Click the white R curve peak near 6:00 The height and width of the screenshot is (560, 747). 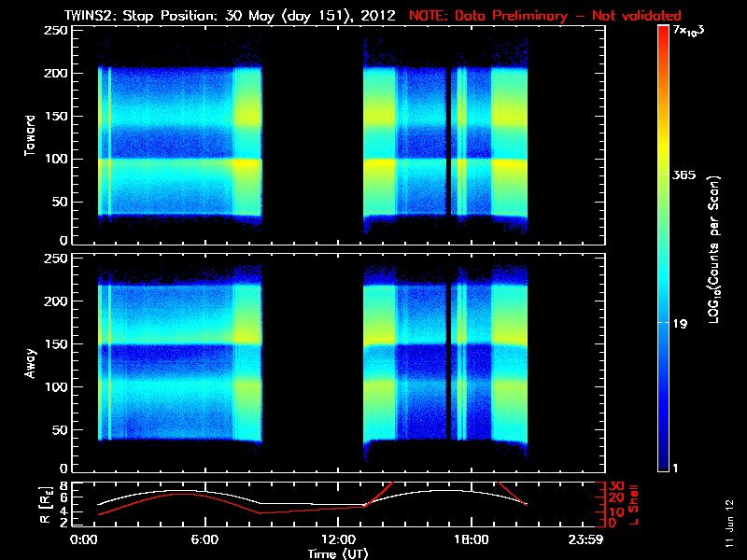pyautogui.click(x=183, y=491)
